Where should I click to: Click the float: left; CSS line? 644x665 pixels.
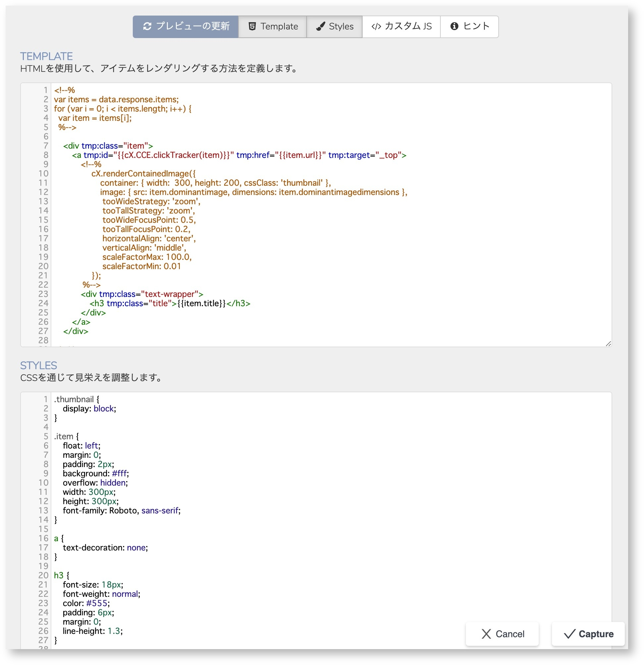81,446
